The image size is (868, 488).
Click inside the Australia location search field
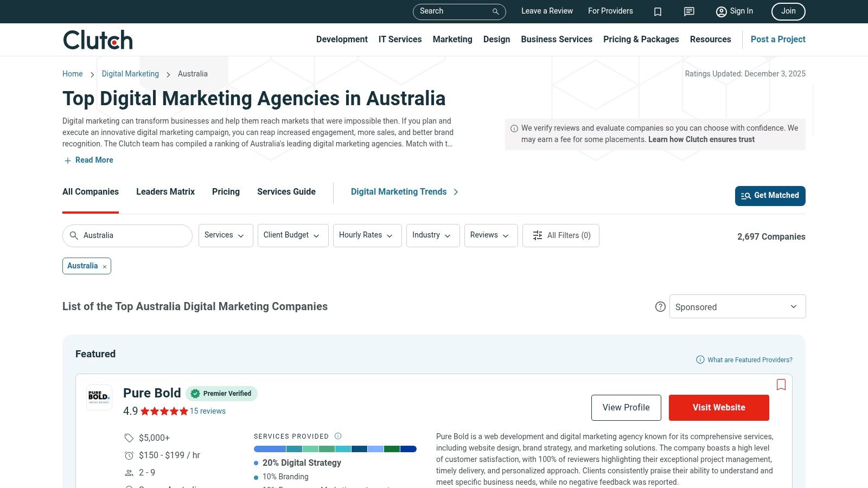[x=127, y=235]
